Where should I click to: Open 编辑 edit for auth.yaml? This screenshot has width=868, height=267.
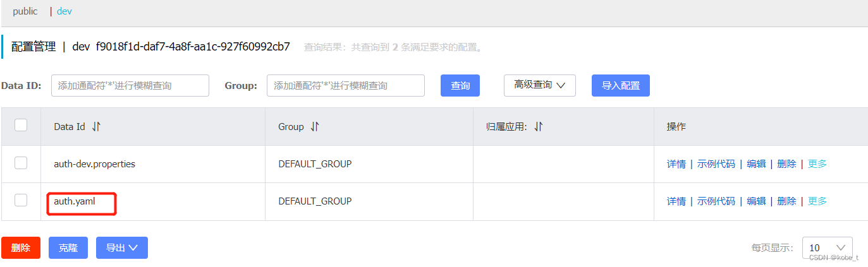tap(756, 201)
